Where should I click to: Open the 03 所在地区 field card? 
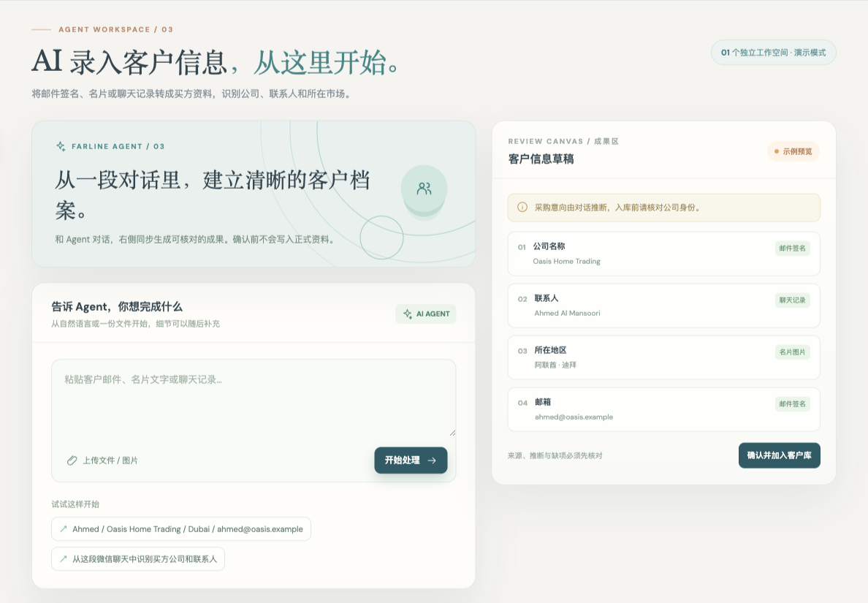[663, 357]
